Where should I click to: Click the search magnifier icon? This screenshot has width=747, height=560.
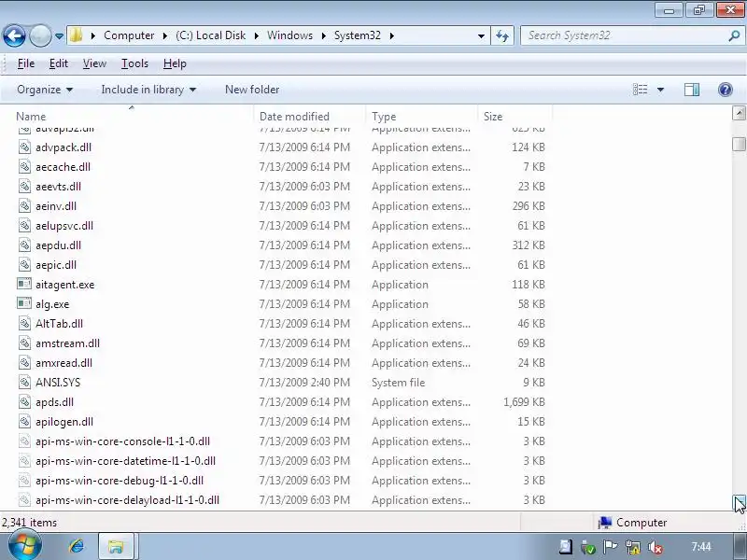coord(734,35)
